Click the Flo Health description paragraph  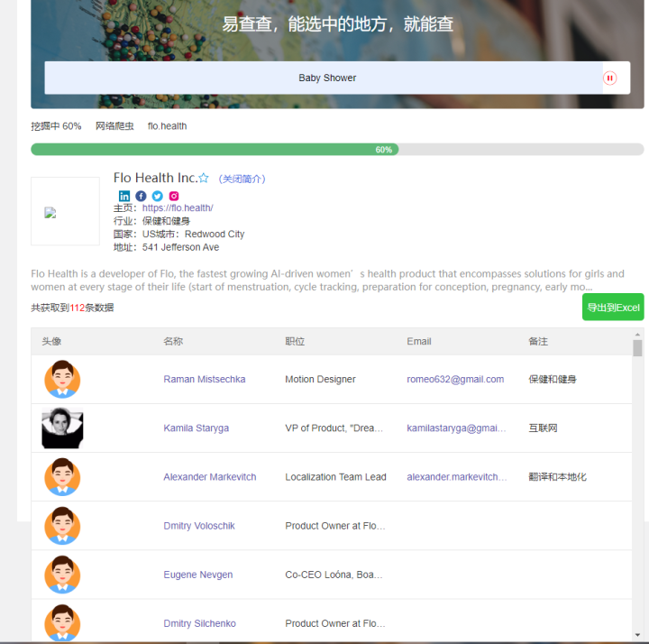(328, 281)
